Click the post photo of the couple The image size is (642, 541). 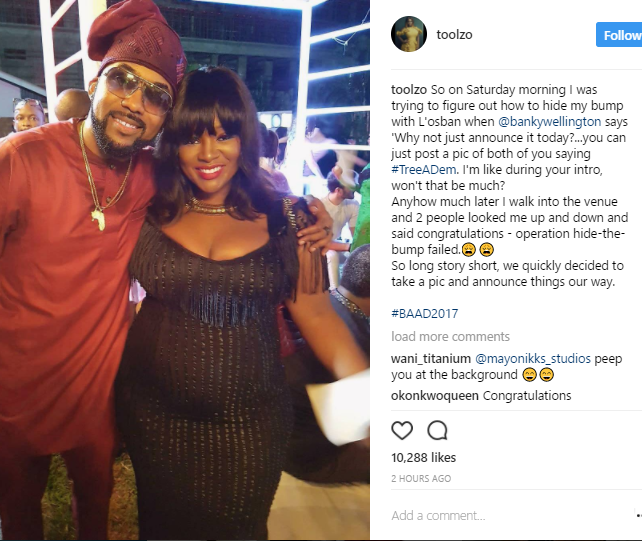(x=185, y=270)
